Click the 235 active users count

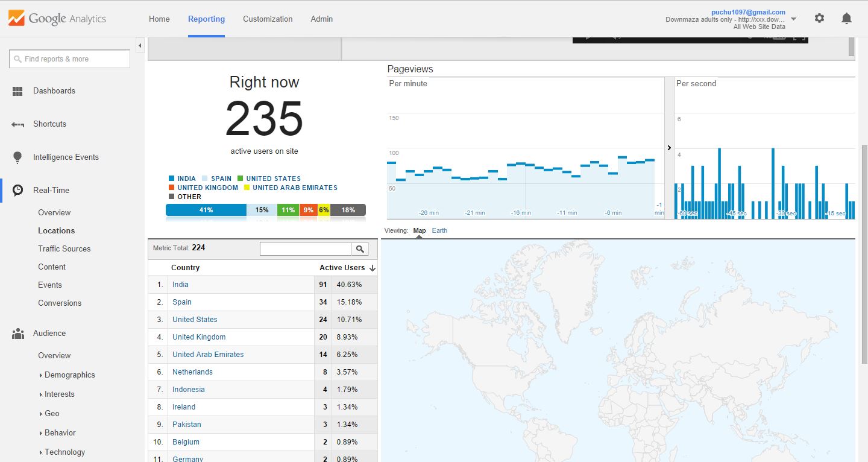(264, 119)
